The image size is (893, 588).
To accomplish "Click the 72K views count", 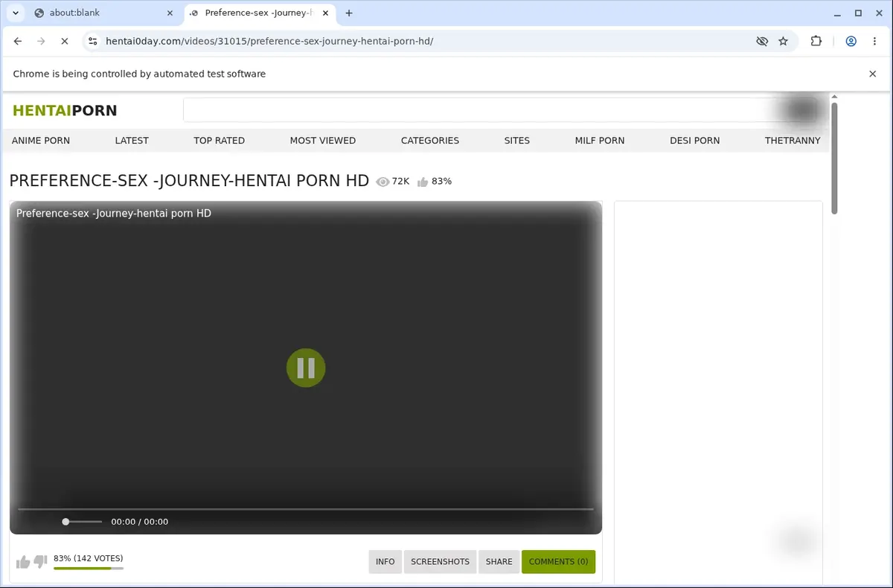I will click(x=400, y=182).
